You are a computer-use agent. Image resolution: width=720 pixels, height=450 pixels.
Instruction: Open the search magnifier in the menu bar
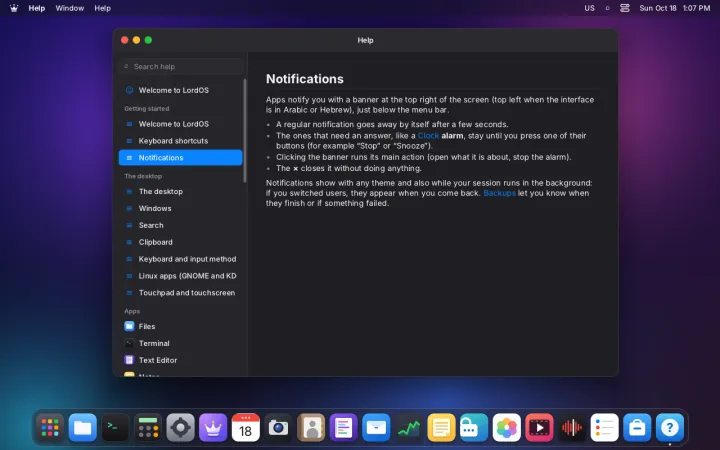[608, 8]
